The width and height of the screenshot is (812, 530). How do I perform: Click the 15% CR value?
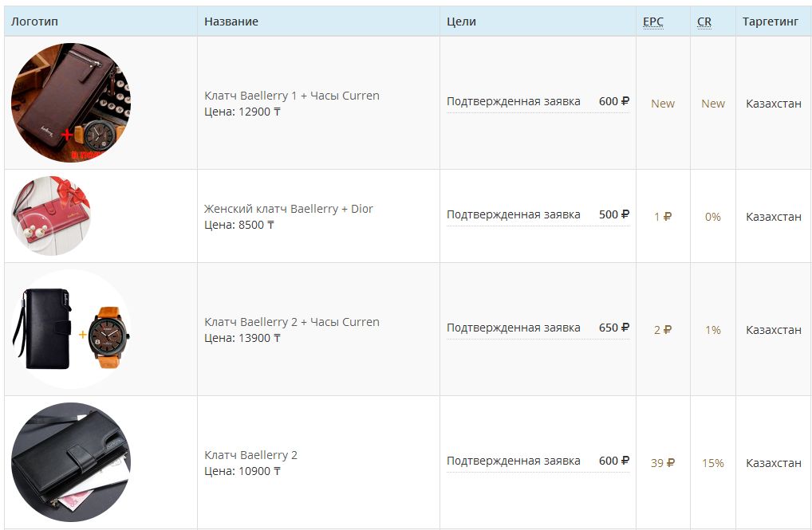click(712, 463)
